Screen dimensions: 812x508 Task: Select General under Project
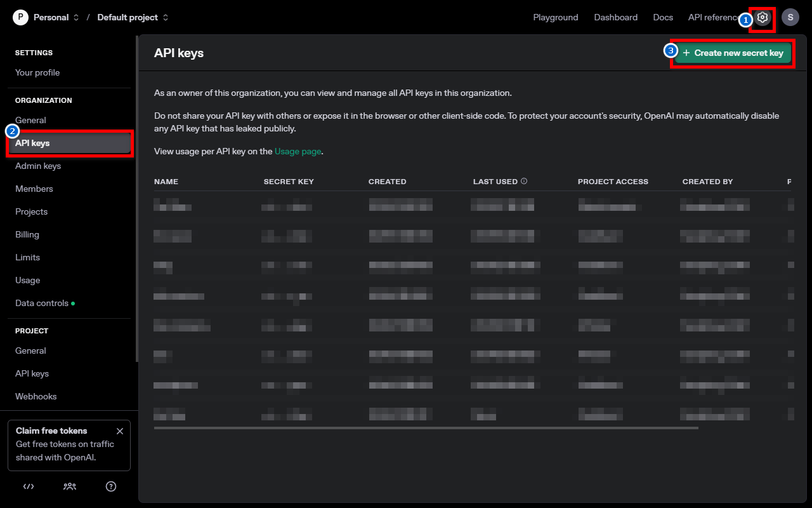click(x=30, y=351)
